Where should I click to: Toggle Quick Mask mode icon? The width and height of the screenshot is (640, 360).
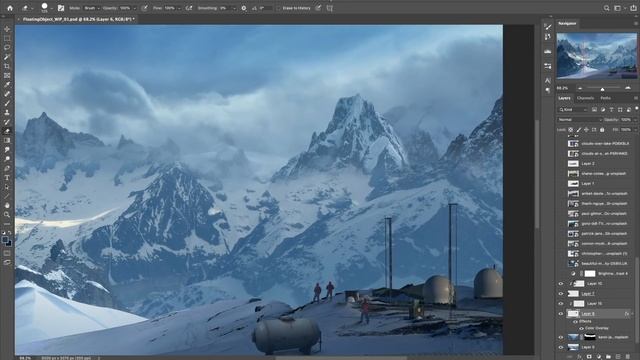(7, 253)
